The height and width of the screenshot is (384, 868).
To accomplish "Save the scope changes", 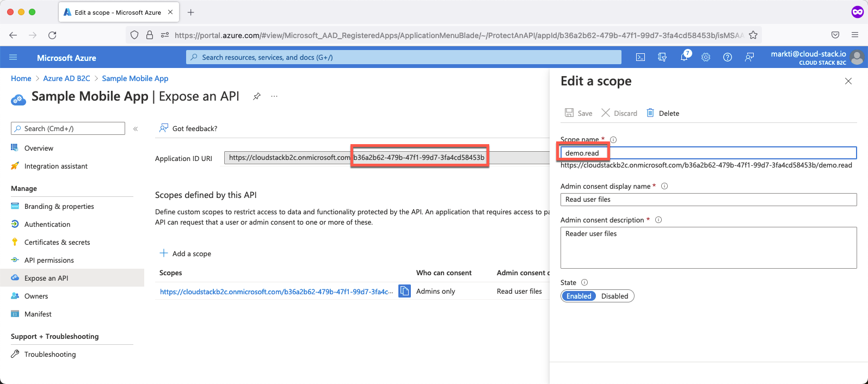I will point(578,113).
